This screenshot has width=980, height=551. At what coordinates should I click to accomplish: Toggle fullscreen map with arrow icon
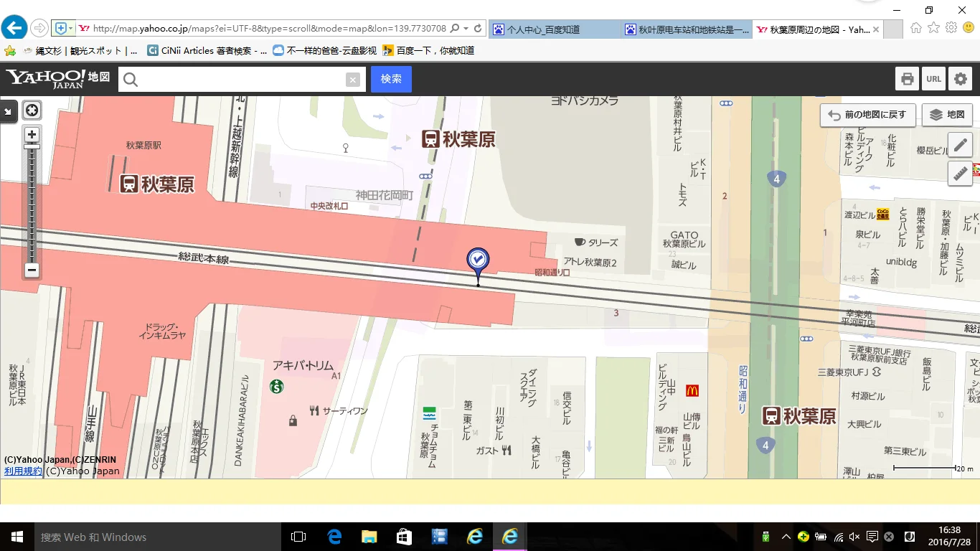(8, 111)
